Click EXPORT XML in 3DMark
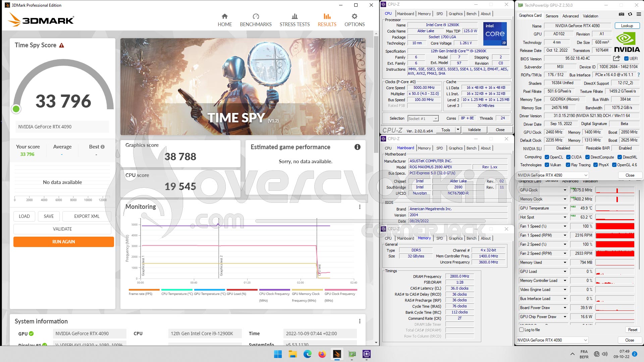This screenshot has height=362, width=644. pos(87,216)
